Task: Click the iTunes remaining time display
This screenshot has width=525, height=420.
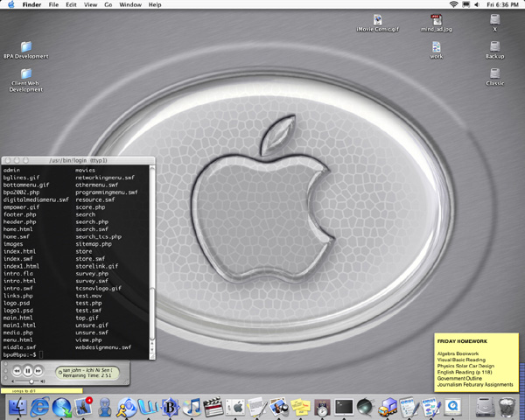Action: [x=87, y=375]
